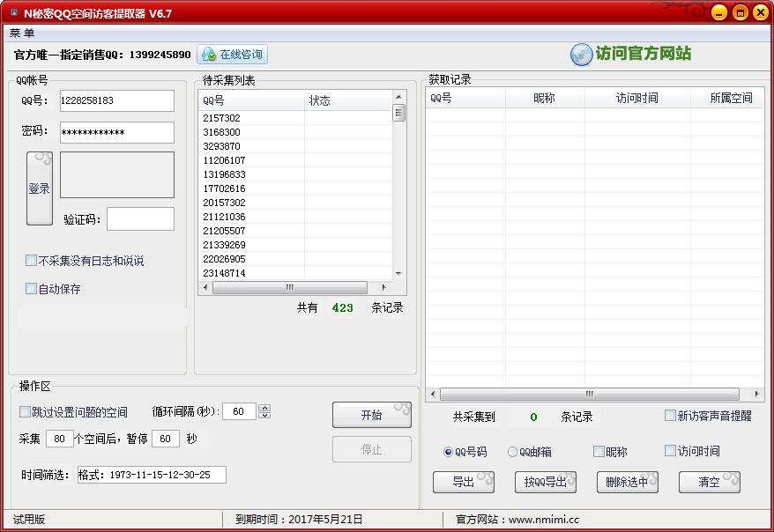This screenshot has height=532, width=774.
Task: Select list row 21339269
Action: pos(295,245)
